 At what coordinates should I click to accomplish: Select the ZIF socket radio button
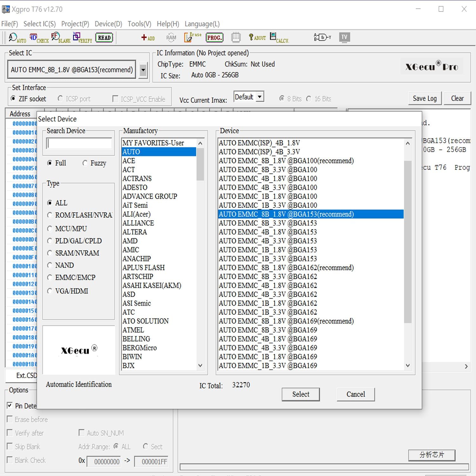click(13, 99)
